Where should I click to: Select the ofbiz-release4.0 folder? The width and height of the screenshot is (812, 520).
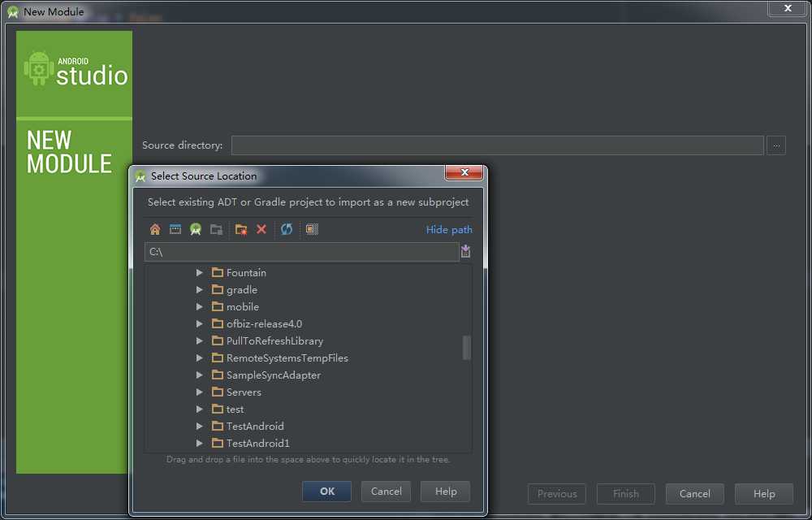click(x=257, y=323)
